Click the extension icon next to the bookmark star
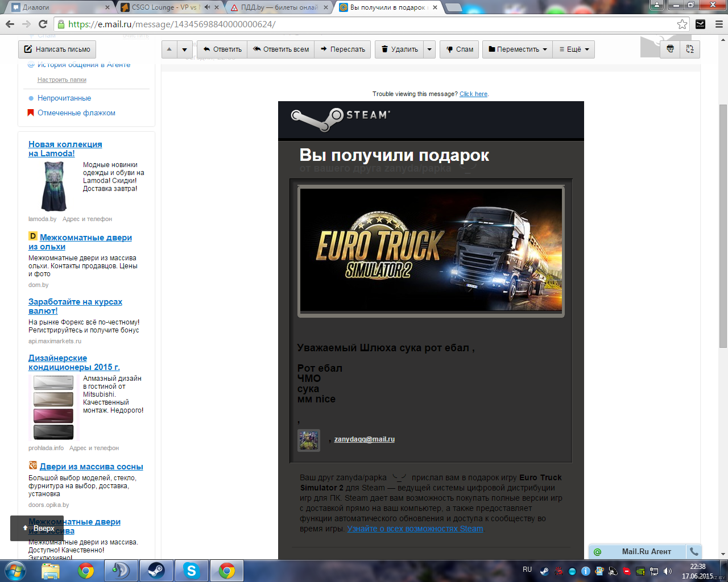The height and width of the screenshot is (582, 728). [701, 24]
